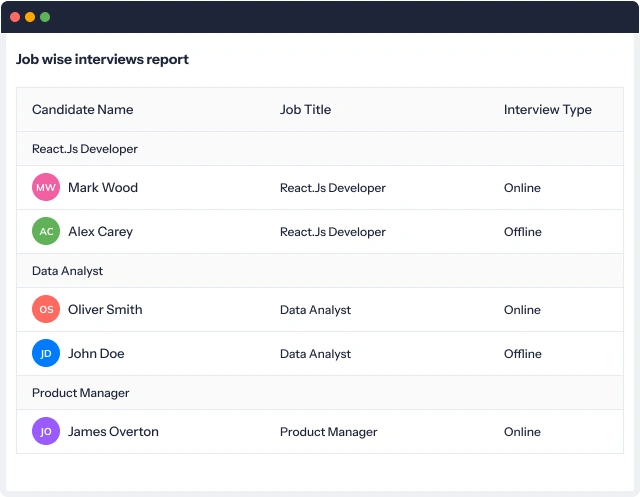Click the React.Js Developer group row
This screenshot has width=640, height=497.
tap(320, 149)
